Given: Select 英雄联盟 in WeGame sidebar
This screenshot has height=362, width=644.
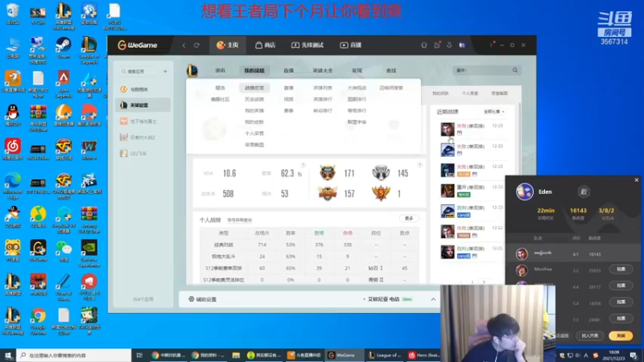Looking at the screenshot, I should click(142, 105).
